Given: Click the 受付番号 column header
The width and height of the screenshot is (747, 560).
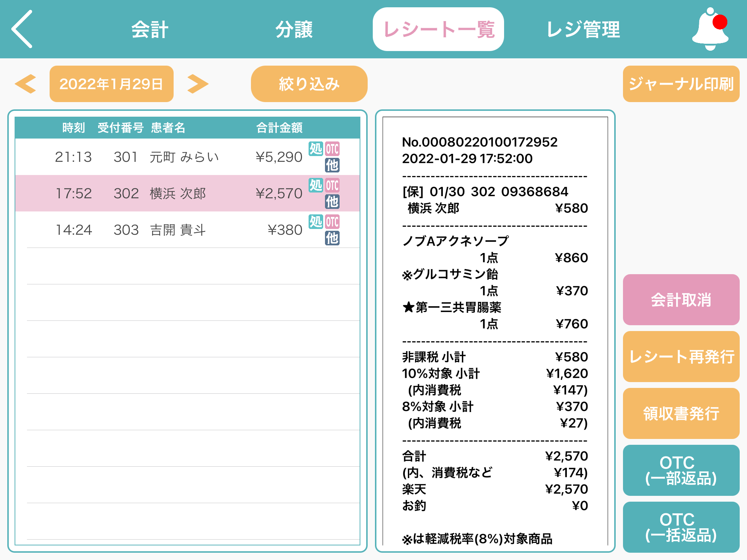Looking at the screenshot, I should point(120,128).
